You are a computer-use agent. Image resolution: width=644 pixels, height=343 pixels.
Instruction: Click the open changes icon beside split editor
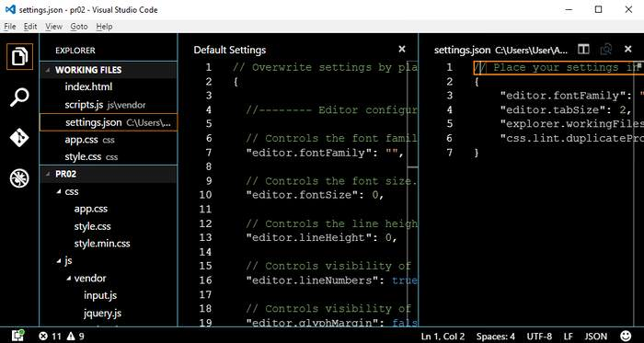tap(605, 50)
